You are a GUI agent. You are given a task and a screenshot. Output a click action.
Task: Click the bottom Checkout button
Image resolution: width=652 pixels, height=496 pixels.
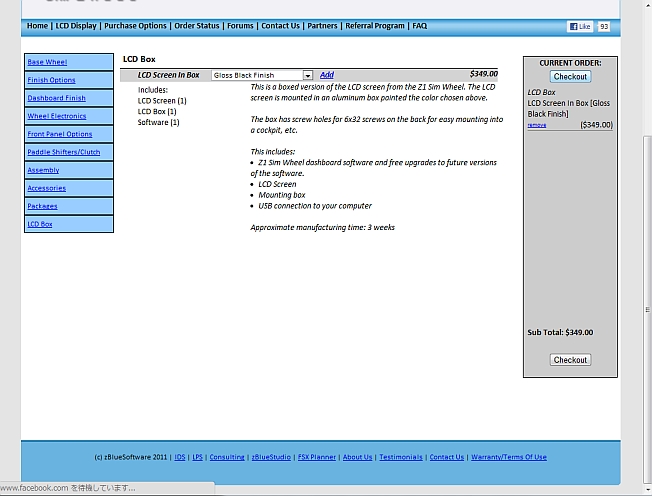point(570,360)
